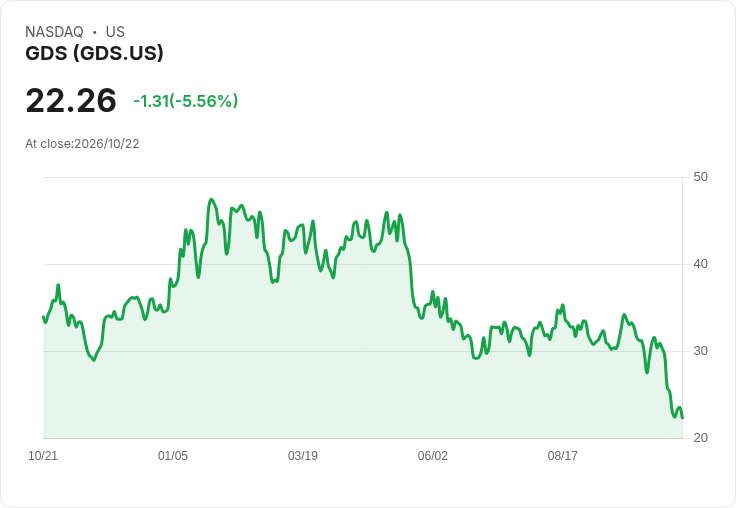Click the price change -1.31(-5.56%)
This screenshot has height=508, width=736.
pyautogui.click(x=186, y=101)
